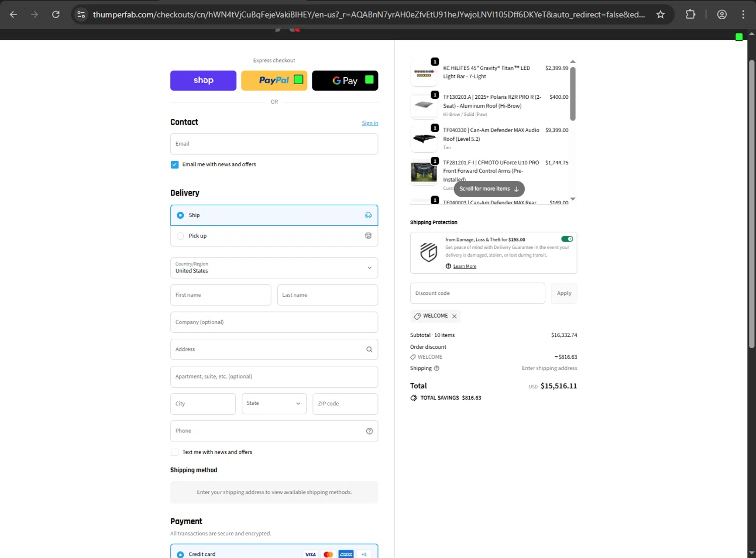View site information icon in address bar
The image size is (756, 558).
point(81,15)
